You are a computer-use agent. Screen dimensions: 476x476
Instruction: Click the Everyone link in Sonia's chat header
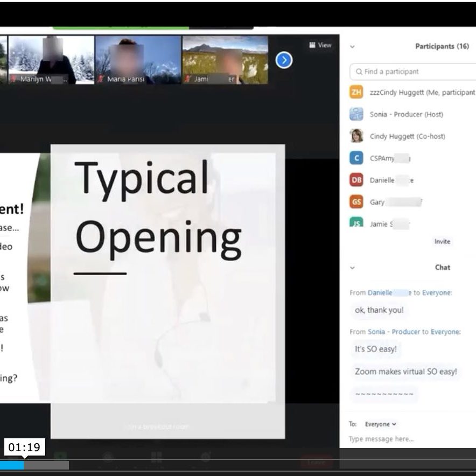tap(445, 332)
